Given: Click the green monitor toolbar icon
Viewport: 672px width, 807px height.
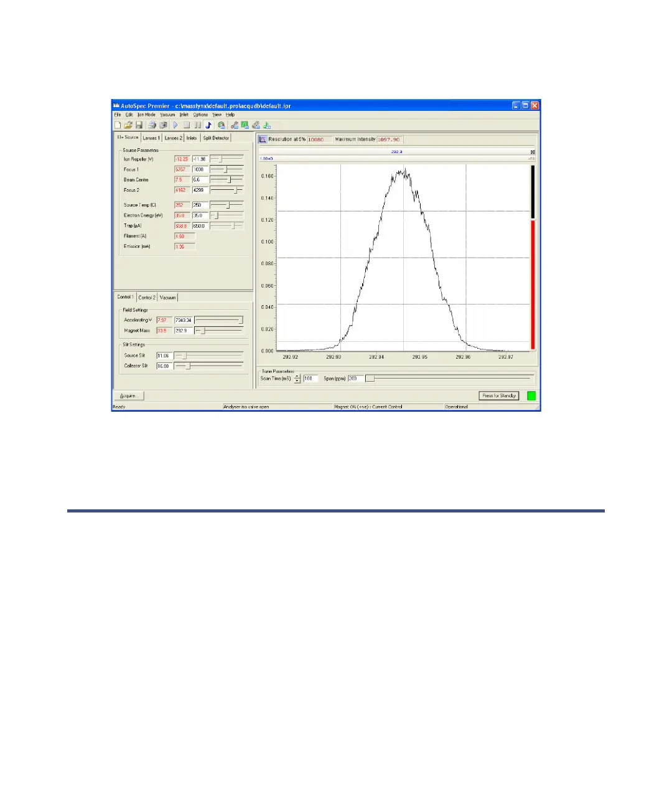Looking at the screenshot, I should tap(245, 125).
